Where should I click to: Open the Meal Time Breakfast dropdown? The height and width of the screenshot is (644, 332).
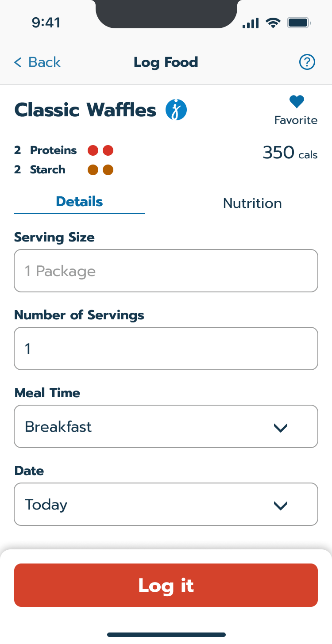(166, 426)
